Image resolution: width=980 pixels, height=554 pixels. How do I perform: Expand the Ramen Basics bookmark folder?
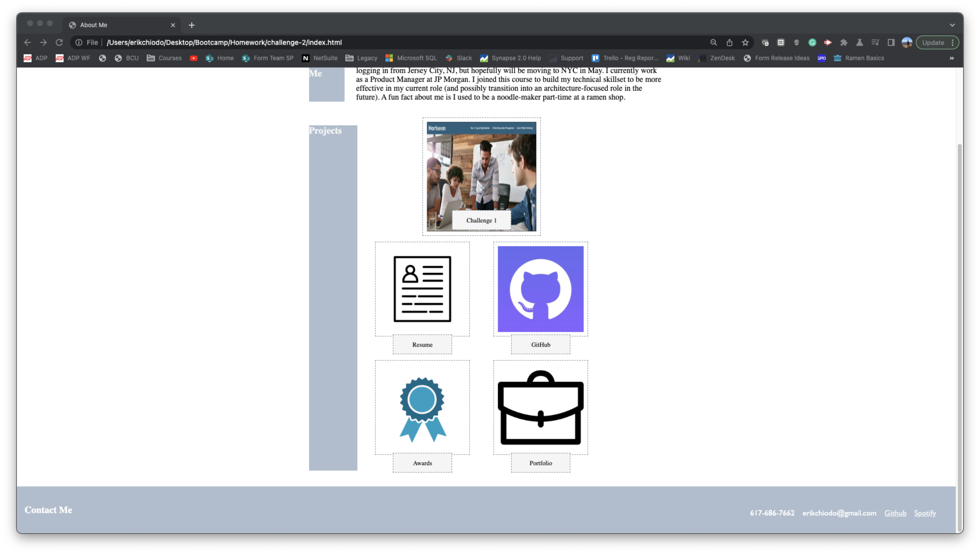pos(859,58)
